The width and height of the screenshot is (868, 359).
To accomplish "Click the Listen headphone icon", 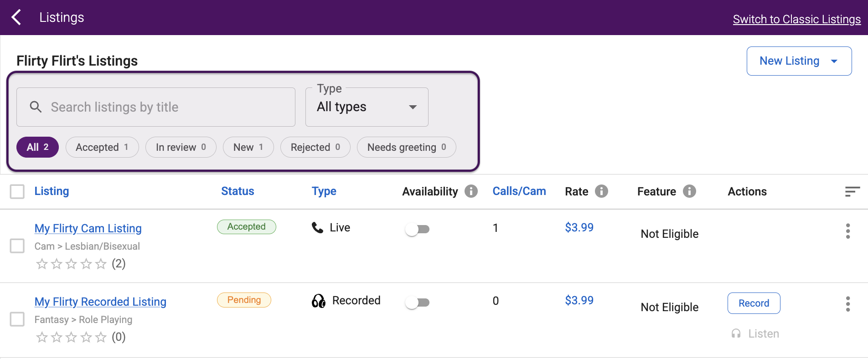I will tap(736, 333).
